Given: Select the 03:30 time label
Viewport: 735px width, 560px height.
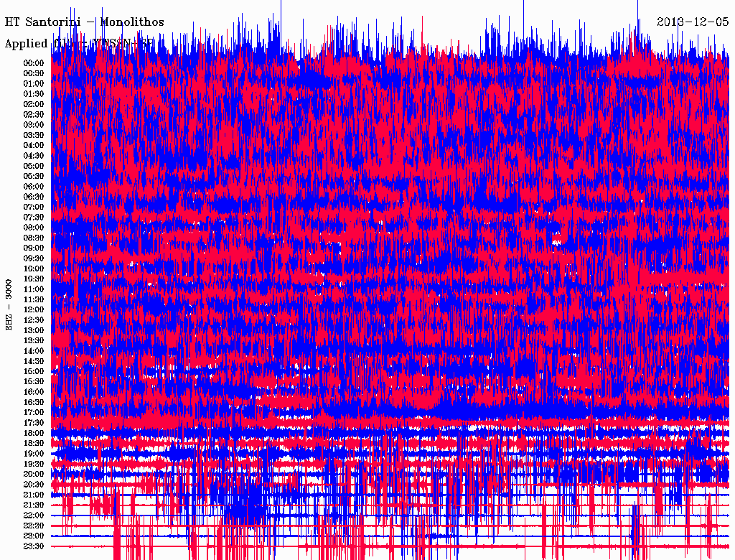Looking at the screenshot, I should [x=34, y=135].
